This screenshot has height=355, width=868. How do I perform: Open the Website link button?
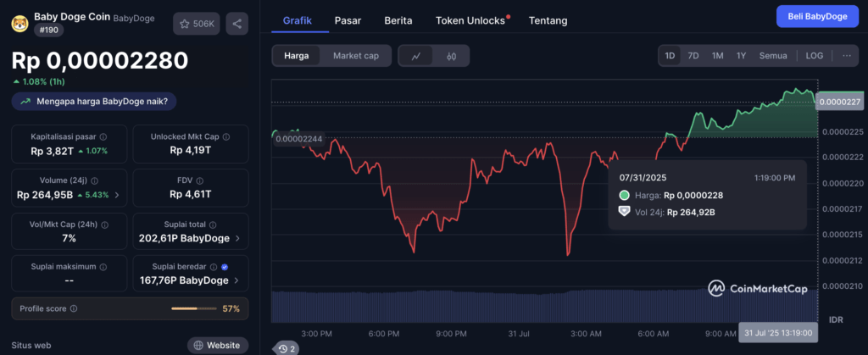[218, 345]
